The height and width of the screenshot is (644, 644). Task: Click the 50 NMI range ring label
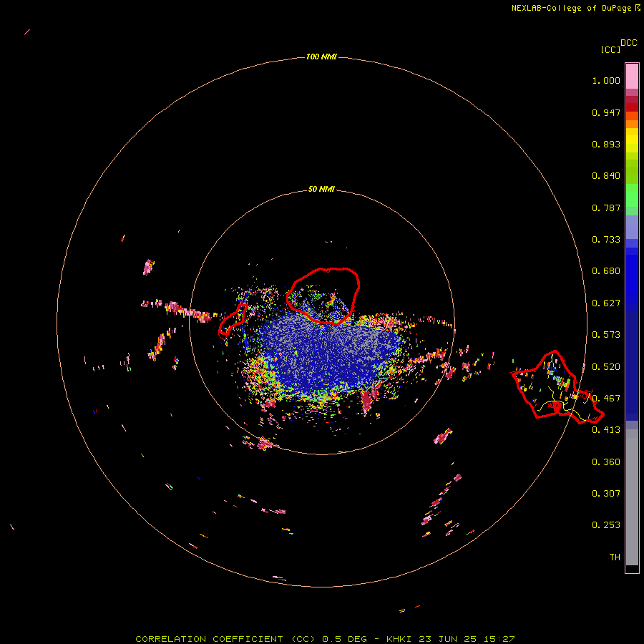[321, 189]
